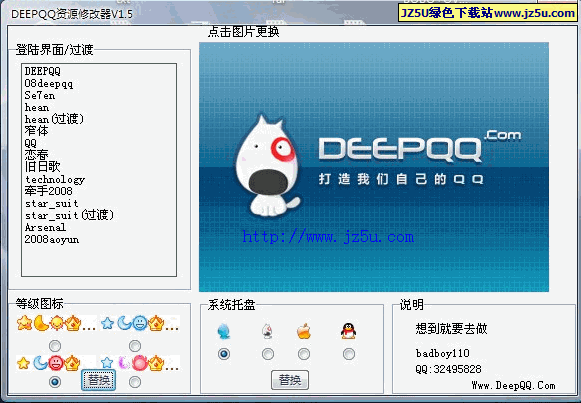
Task: Click Www.DeepQQ.Com text in 说明 panel
Action: pos(514,386)
